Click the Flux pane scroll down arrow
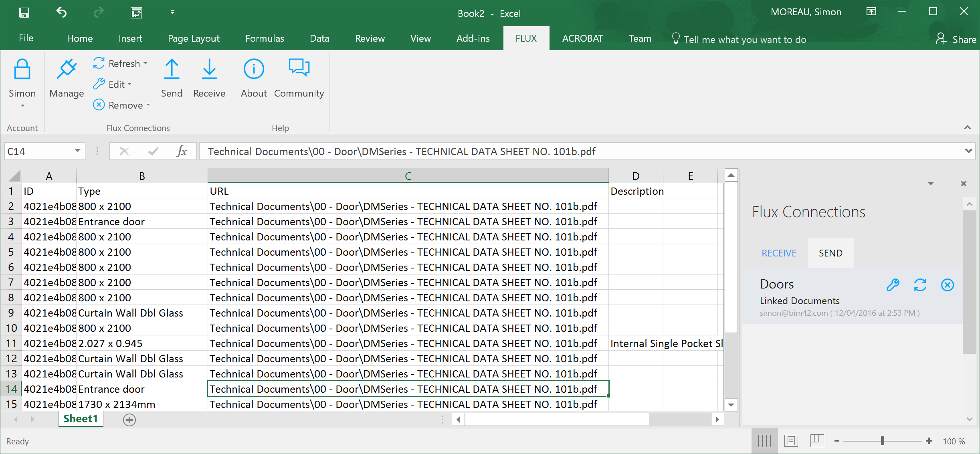Viewport: 980px width, 454px height. (970, 419)
